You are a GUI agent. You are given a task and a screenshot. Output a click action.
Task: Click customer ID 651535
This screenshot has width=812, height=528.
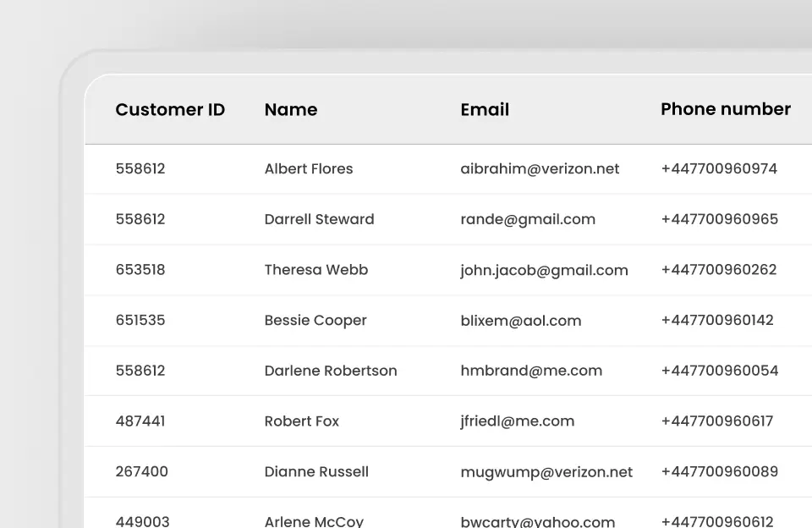140,320
